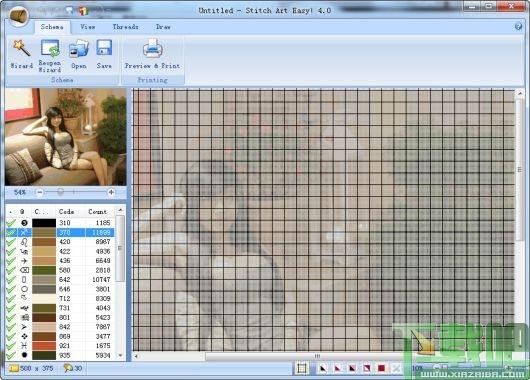Click thread list scroll up arrow

click(120, 210)
